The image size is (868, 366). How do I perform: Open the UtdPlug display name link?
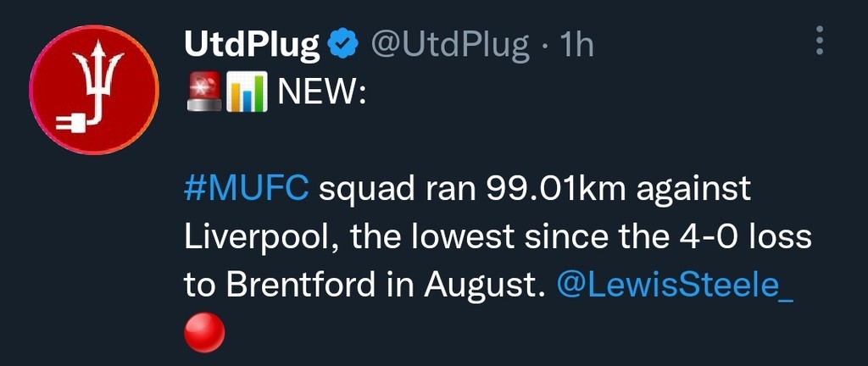pyautogui.click(x=252, y=43)
